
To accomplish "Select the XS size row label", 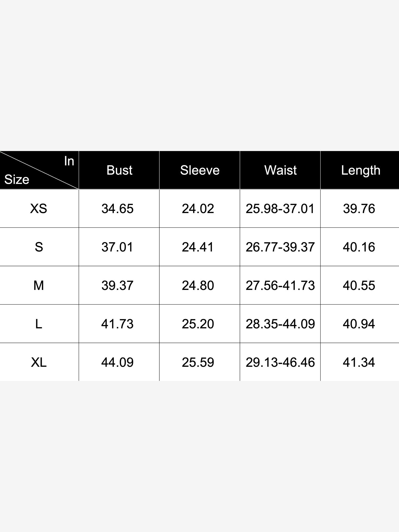I will click(39, 209).
